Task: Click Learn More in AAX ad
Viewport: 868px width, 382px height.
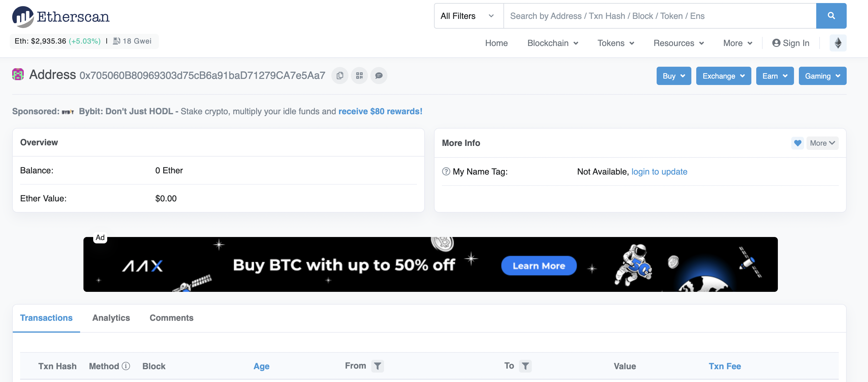Action: coord(538,266)
